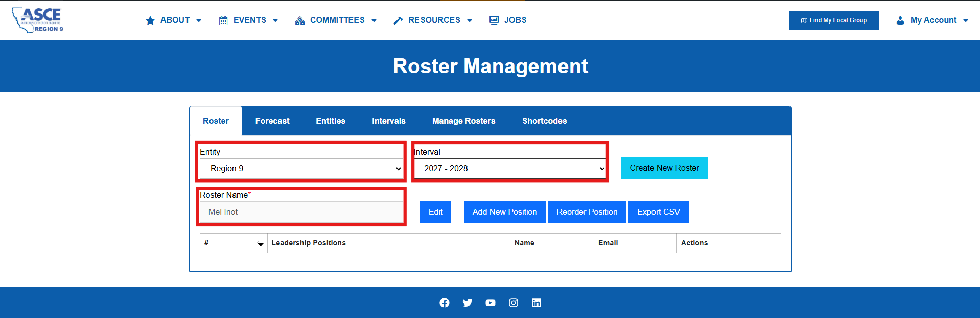Click Create New Roster button

pos(665,168)
